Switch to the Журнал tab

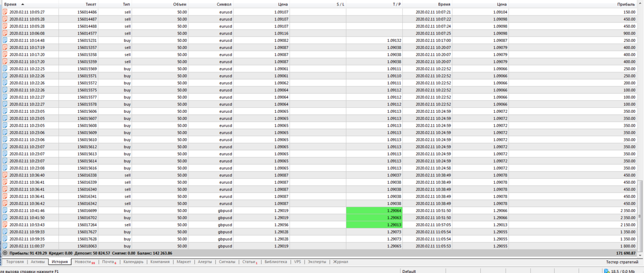(340, 262)
